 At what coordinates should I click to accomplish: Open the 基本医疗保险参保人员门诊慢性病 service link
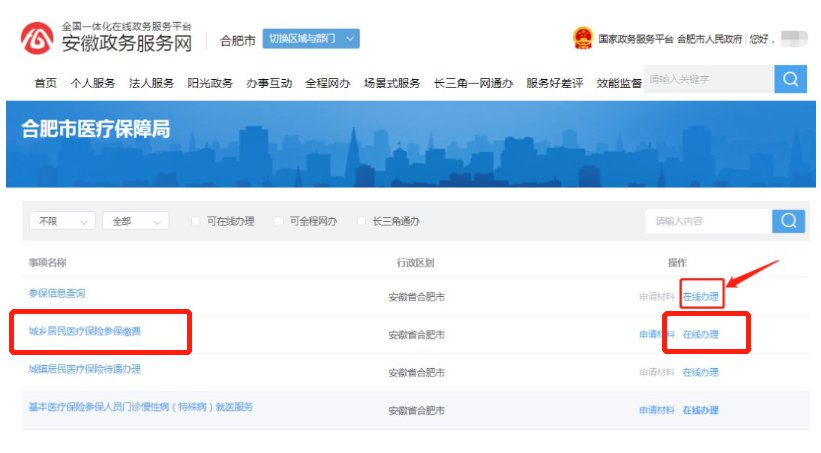click(x=141, y=407)
